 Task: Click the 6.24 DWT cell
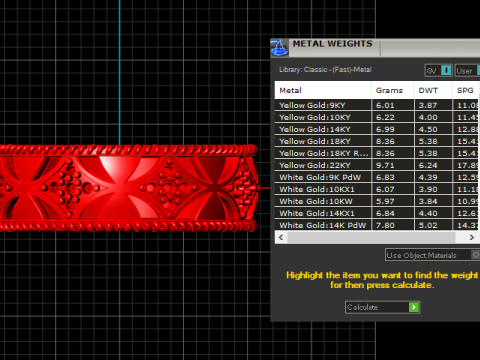coord(434,165)
